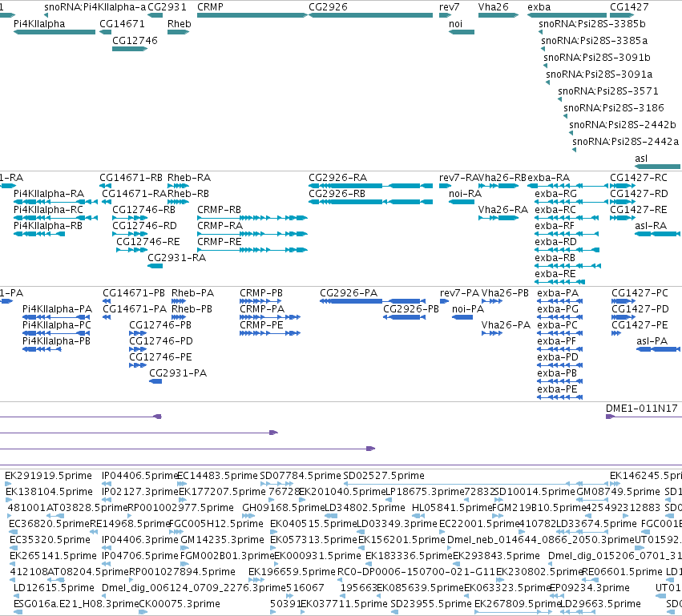Click the snoRNA:Psi28S-3186 label

click(614, 108)
